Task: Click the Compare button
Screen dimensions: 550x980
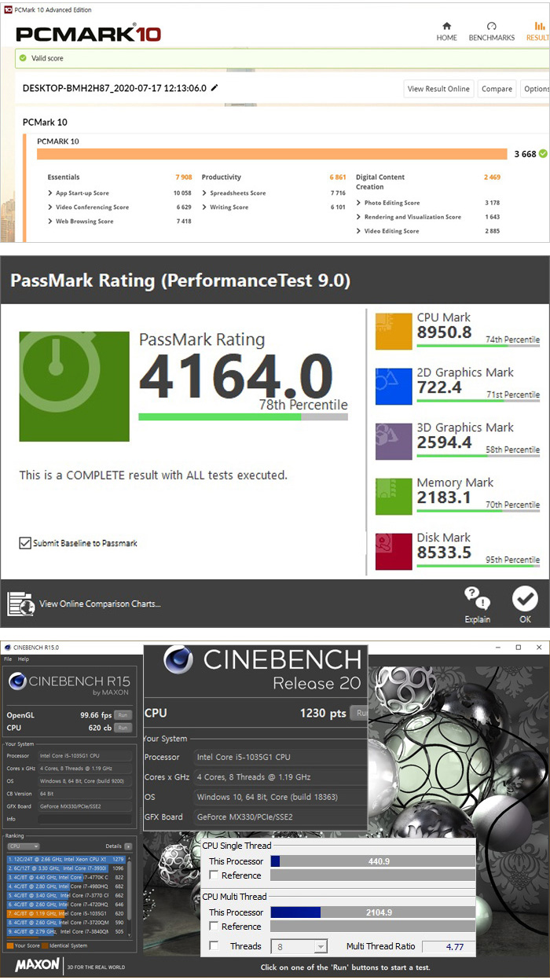Action: coord(497,89)
